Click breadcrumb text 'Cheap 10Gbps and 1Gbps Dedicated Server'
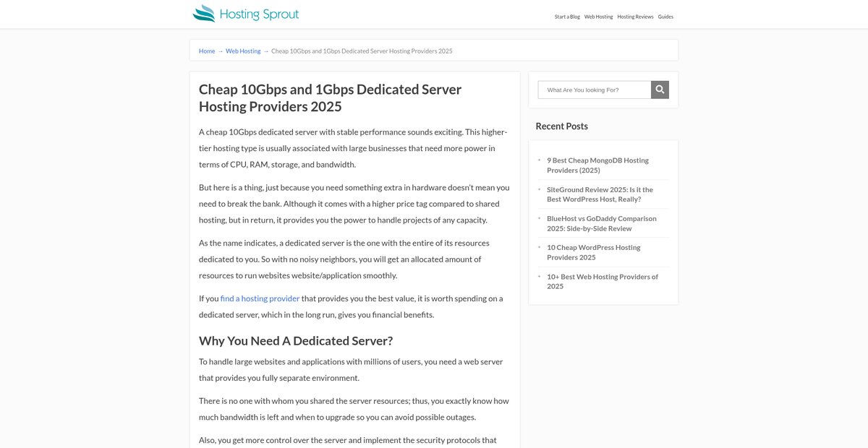The width and height of the screenshot is (868, 448). coord(362,51)
